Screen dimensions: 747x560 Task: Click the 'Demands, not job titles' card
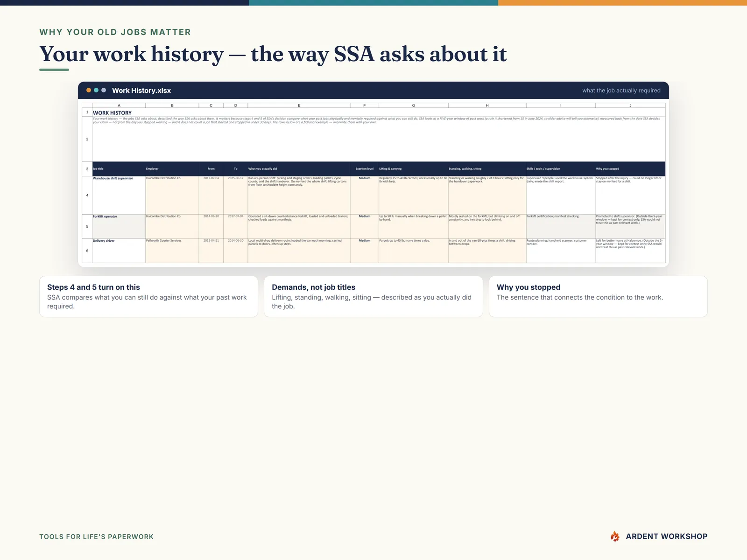pos(373,296)
